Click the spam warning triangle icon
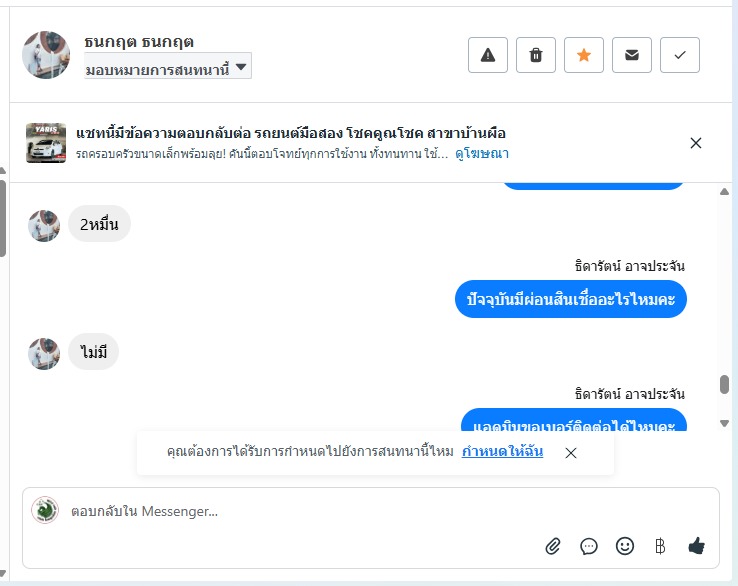The height and width of the screenshot is (586, 738). click(488, 55)
